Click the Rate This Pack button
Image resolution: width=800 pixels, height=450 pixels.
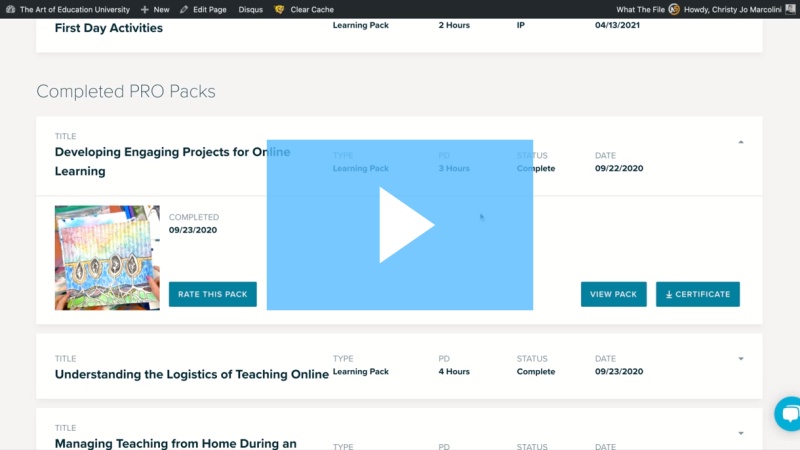213,294
